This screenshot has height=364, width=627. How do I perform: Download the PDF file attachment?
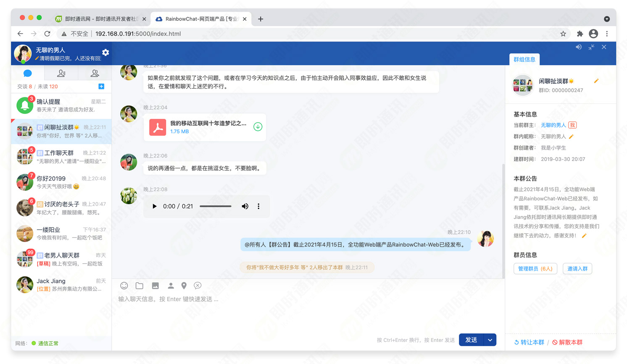coord(258,127)
